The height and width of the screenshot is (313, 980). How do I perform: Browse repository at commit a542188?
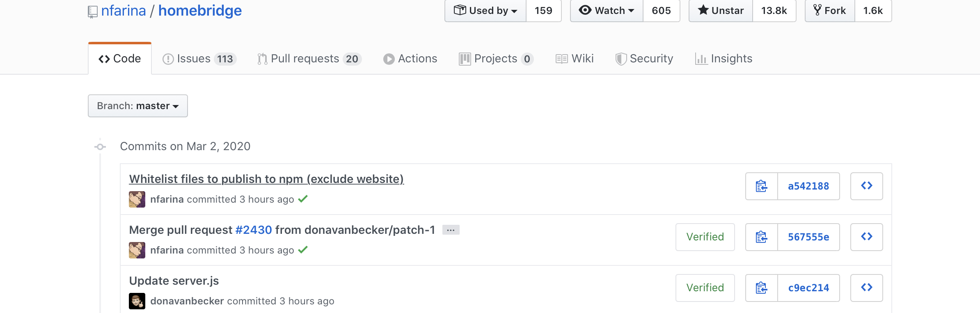(866, 186)
